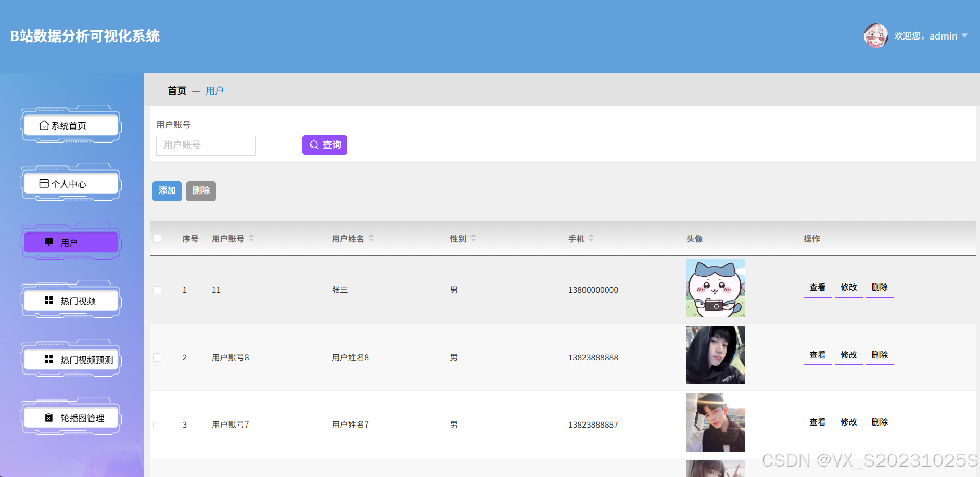Image resolution: width=980 pixels, height=477 pixels.
Task: Click 用户 in the breadcrumb
Action: coord(214,91)
